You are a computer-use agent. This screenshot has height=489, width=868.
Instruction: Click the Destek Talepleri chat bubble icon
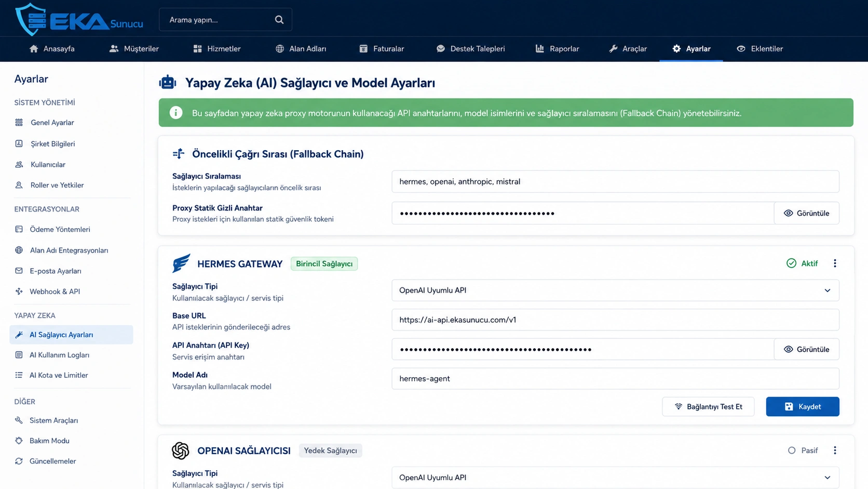(x=440, y=49)
